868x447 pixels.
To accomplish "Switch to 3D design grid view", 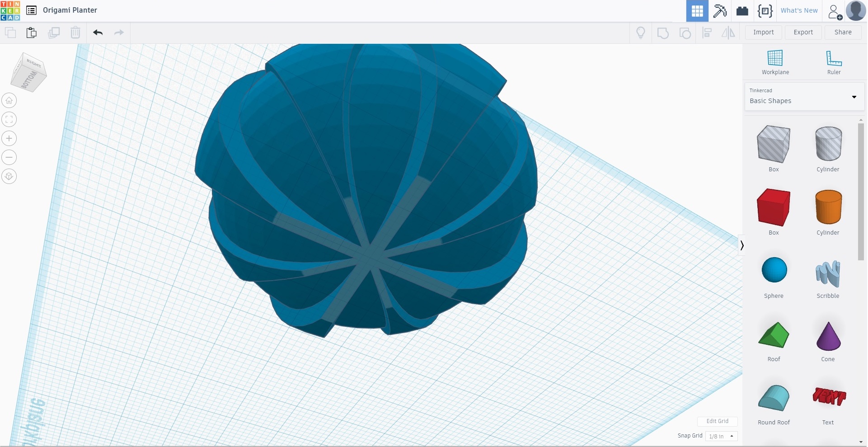I will click(x=697, y=11).
